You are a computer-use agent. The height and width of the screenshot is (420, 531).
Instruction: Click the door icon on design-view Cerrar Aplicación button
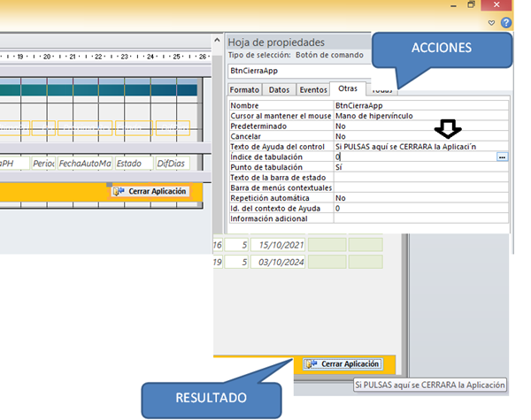pyautogui.click(x=118, y=191)
